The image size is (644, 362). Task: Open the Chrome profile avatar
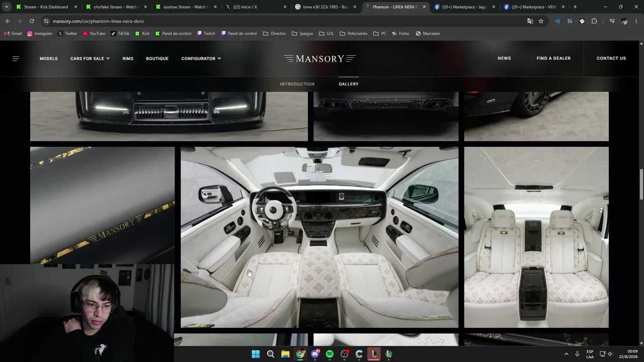click(x=624, y=21)
